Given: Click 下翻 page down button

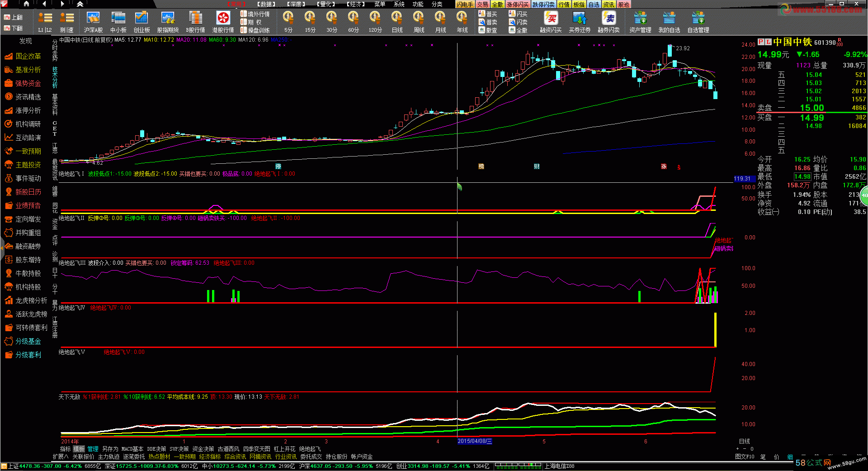Looking at the screenshot, I should [x=13, y=28].
